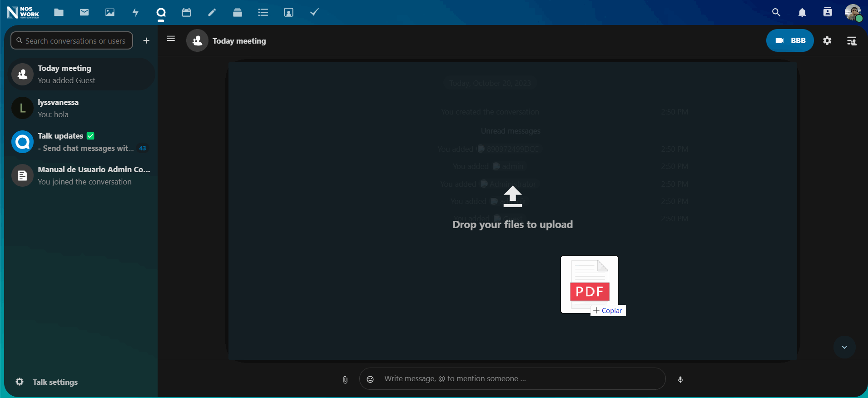
Task: Open the Mail app icon
Action: coord(84,12)
